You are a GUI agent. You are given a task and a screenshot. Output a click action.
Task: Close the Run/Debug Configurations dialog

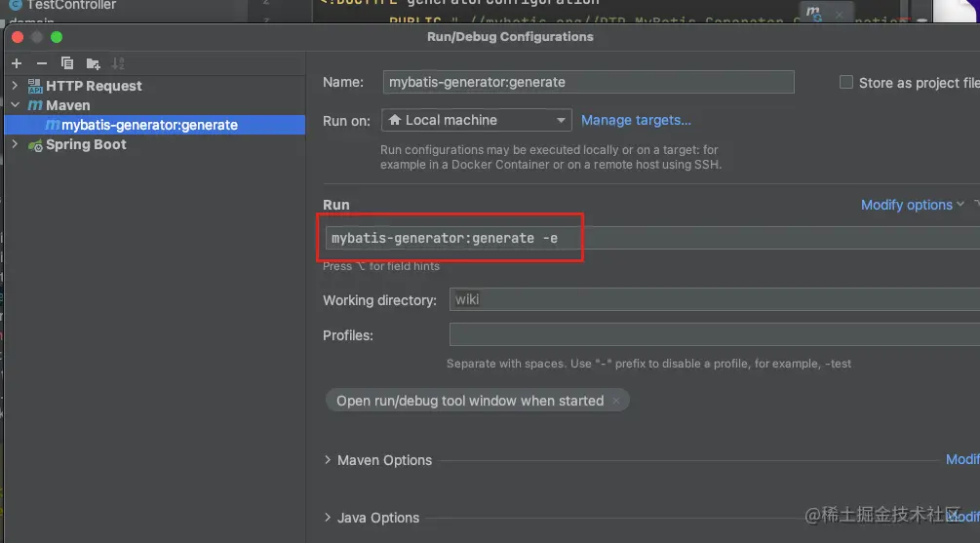pos(18,37)
